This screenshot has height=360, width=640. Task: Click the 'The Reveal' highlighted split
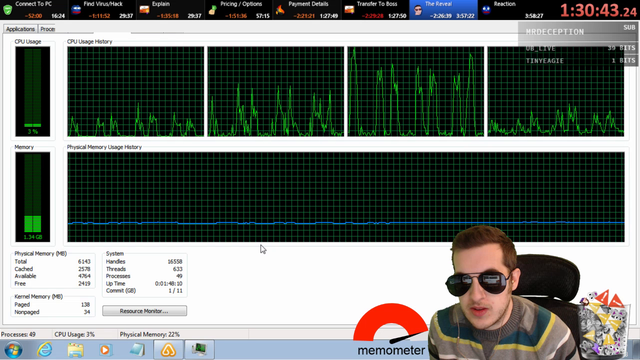coord(443,10)
